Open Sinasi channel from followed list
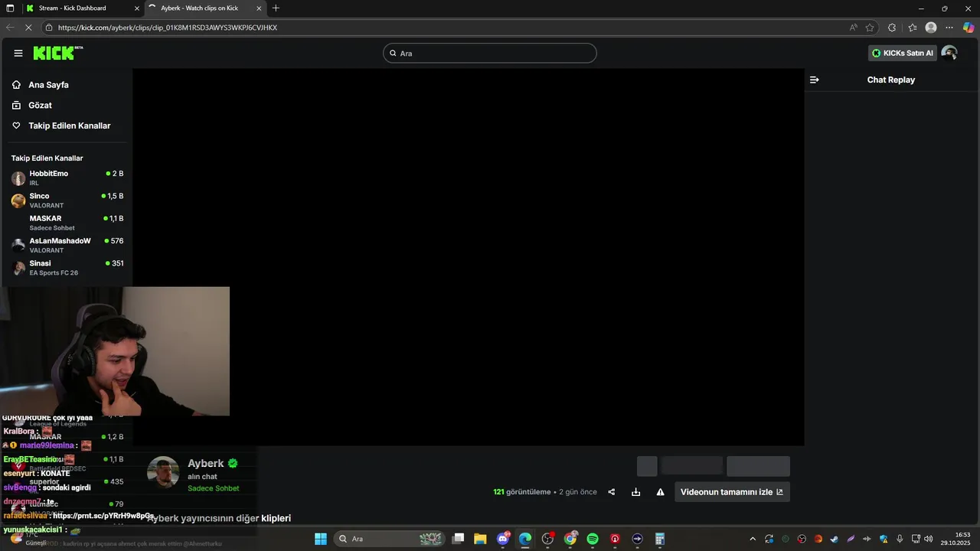 (x=67, y=268)
